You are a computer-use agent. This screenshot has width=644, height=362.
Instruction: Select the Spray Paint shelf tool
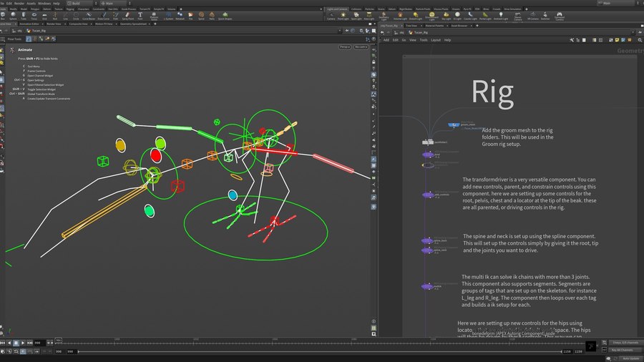[x=128, y=16]
